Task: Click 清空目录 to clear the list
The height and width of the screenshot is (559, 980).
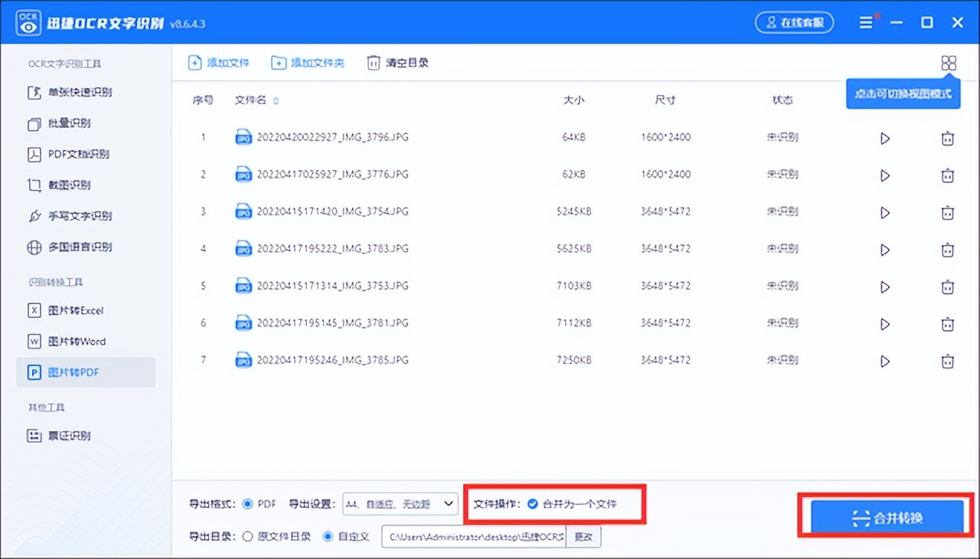Action: (397, 63)
